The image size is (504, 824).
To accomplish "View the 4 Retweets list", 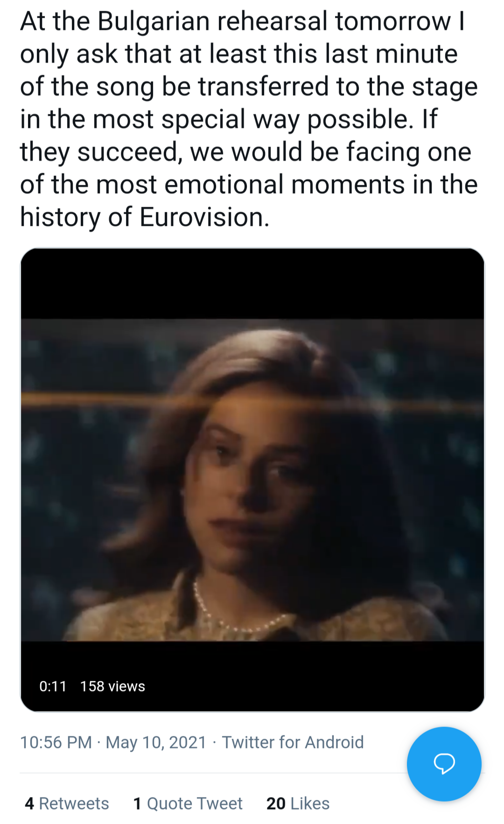I will pyautogui.click(x=67, y=803).
